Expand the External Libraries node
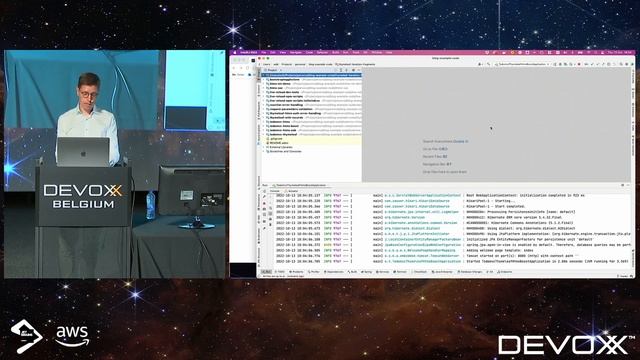640x360 pixels. [264, 147]
